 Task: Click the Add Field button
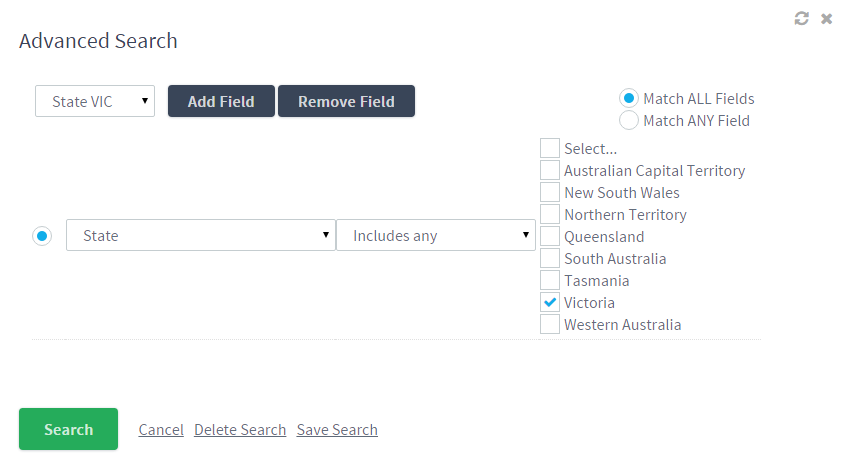point(221,101)
